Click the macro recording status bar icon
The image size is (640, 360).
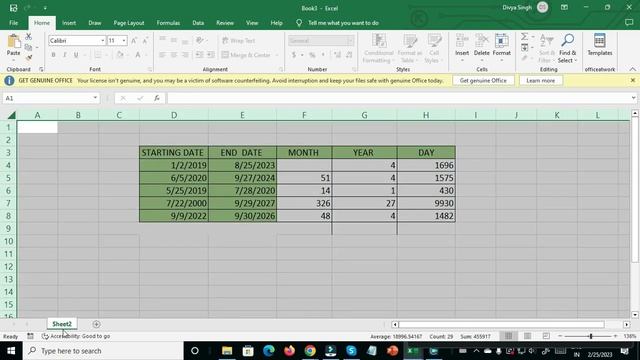pos(30,336)
